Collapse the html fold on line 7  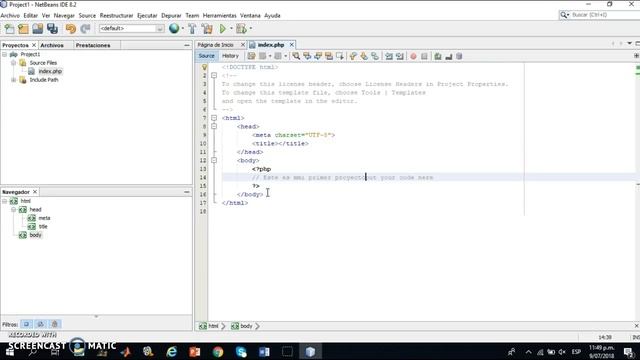coord(214,118)
